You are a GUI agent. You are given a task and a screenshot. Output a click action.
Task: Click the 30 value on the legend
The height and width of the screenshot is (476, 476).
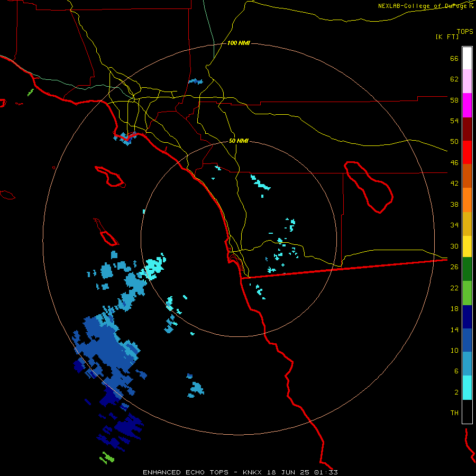point(454,246)
